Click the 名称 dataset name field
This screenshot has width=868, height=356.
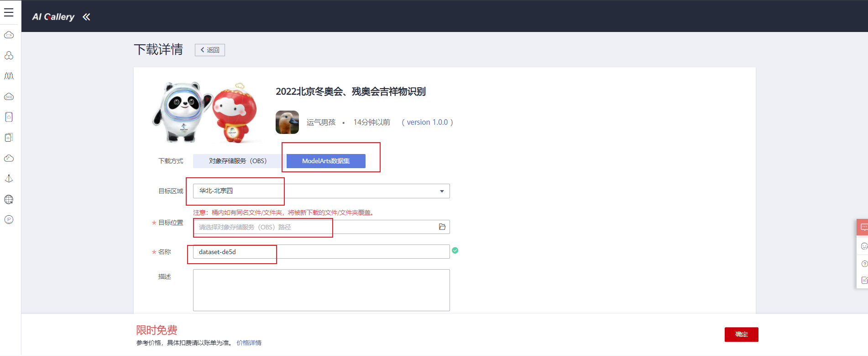coord(321,252)
